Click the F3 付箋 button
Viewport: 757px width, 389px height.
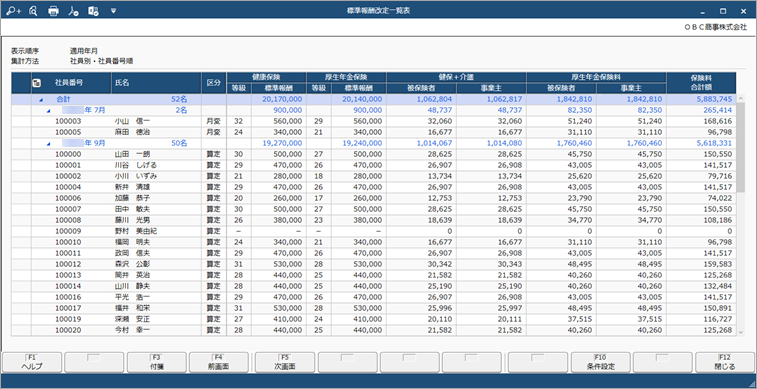(156, 362)
